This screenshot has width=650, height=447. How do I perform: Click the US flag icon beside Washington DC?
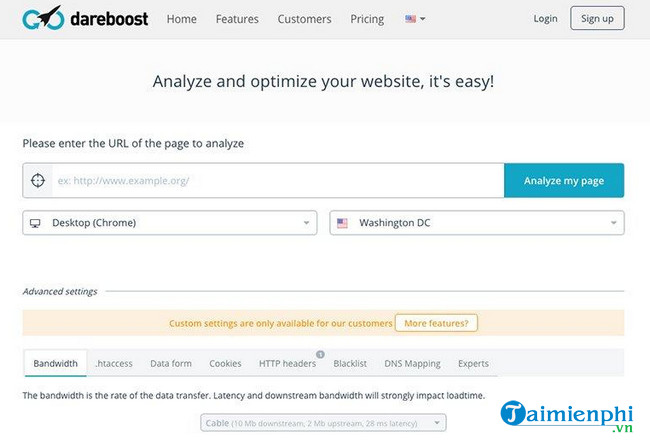[x=342, y=223]
